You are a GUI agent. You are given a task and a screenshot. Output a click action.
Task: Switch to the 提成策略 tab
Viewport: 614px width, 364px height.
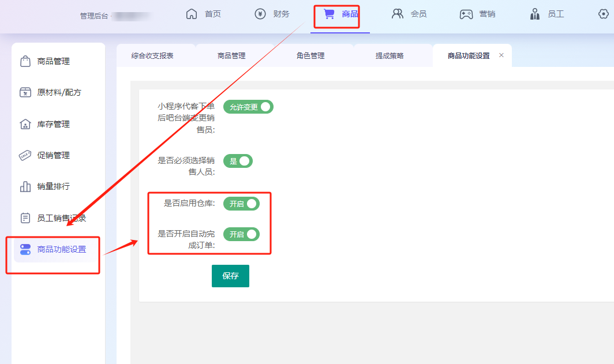[390, 56]
